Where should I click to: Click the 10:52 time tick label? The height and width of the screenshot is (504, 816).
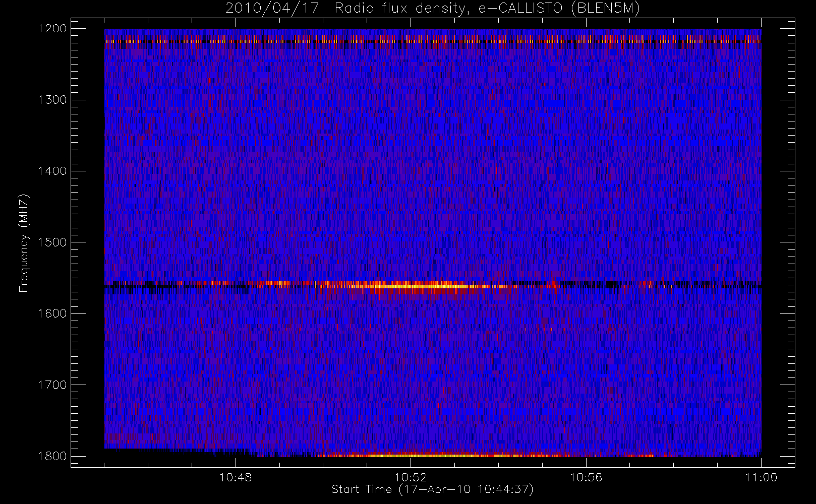point(411,477)
